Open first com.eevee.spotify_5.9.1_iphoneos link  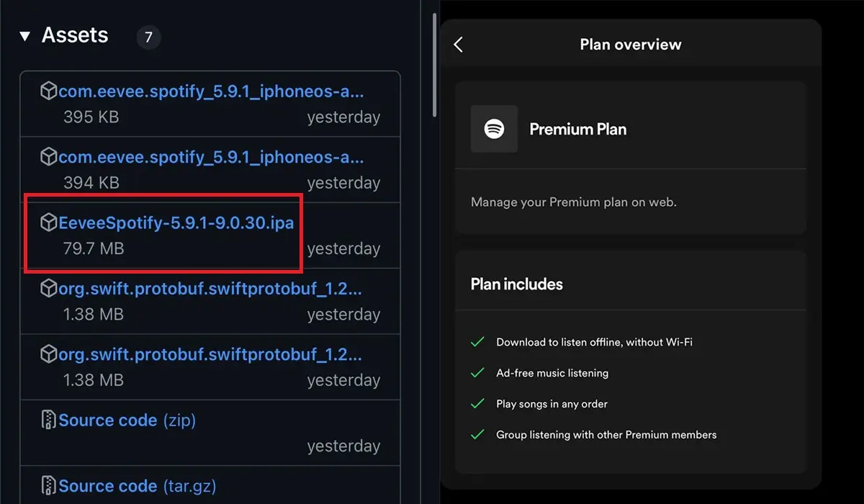pyautogui.click(x=211, y=91)
